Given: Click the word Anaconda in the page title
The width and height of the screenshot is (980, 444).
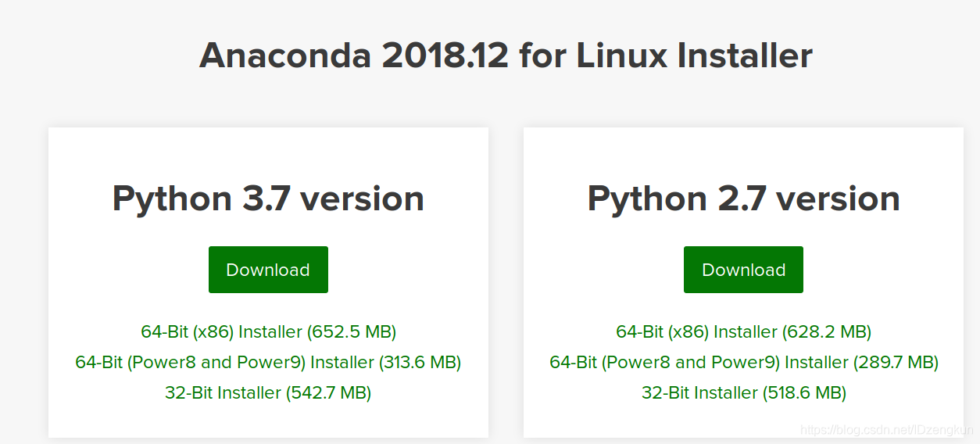Looking at the screenshot, I should 285,55.
